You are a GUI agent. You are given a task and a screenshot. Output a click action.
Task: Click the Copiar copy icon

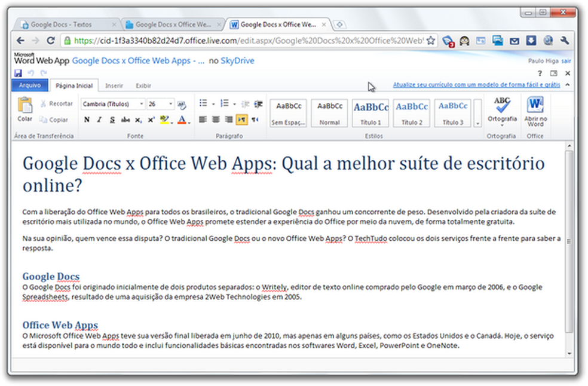pyautogui.click(x=44, y=120)
